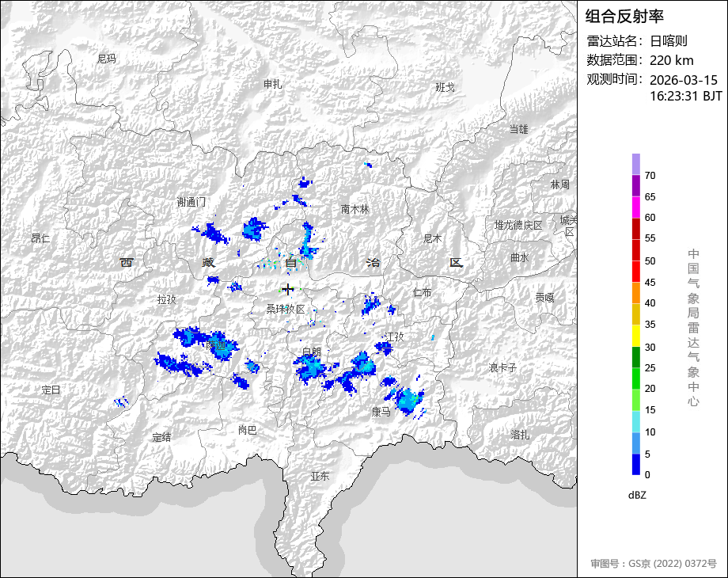Click the legend value 45

(650, 283)
